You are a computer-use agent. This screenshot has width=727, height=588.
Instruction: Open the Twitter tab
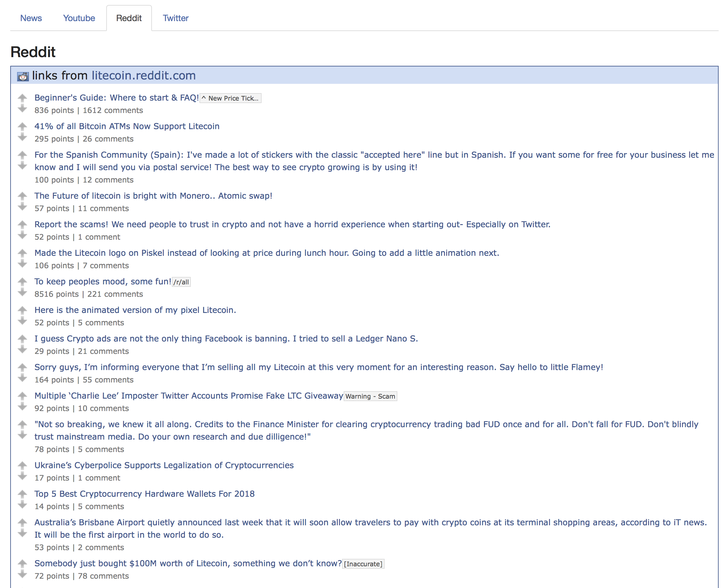pyautogui.click(x=175, y=18)
